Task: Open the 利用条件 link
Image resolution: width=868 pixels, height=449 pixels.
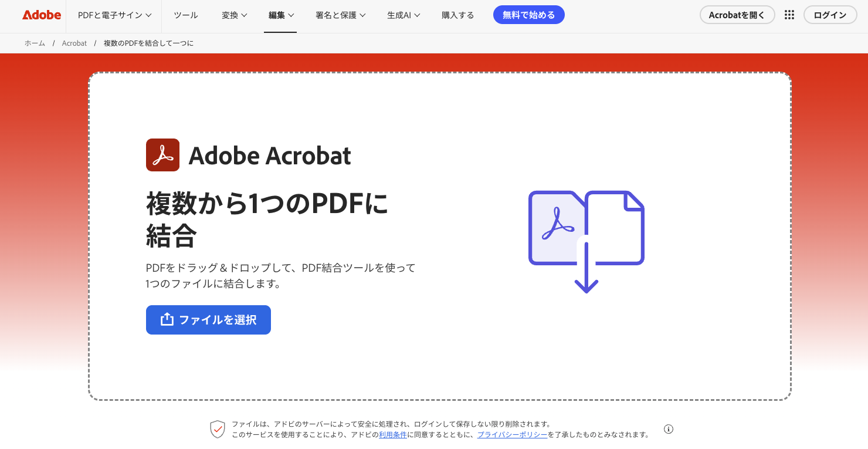Action: (393, 435)
